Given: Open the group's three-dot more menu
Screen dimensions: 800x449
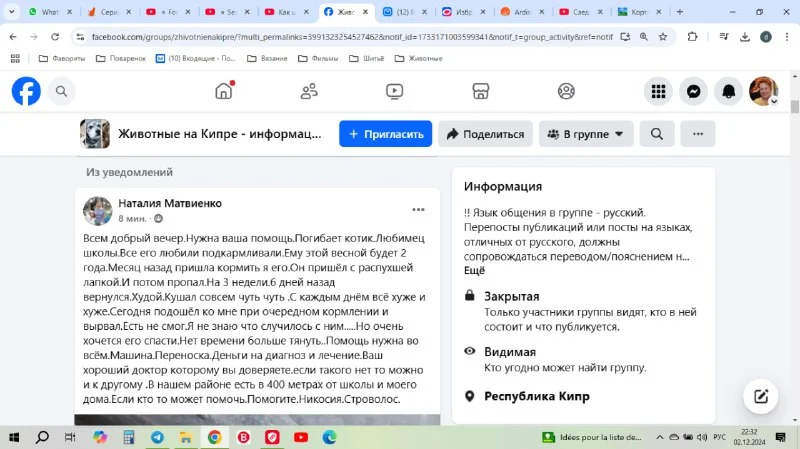Looking at the screenshot, I should pos(698,134).
